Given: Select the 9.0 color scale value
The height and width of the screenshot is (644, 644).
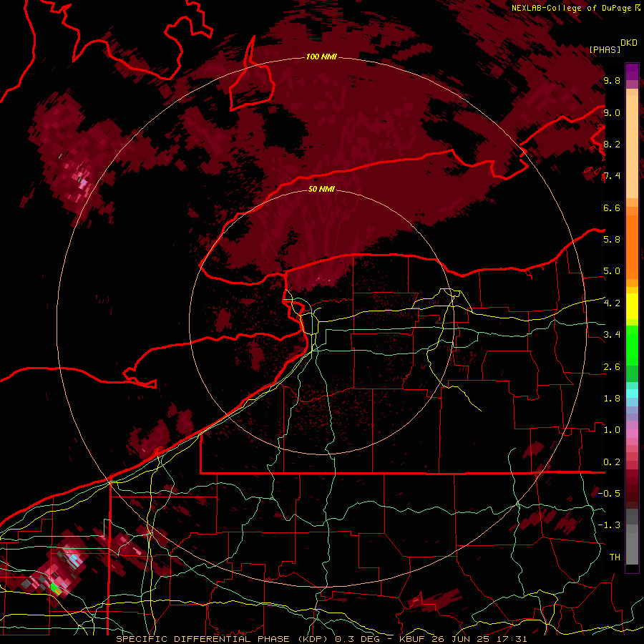Looking at the screenshot, I should 612,112.
